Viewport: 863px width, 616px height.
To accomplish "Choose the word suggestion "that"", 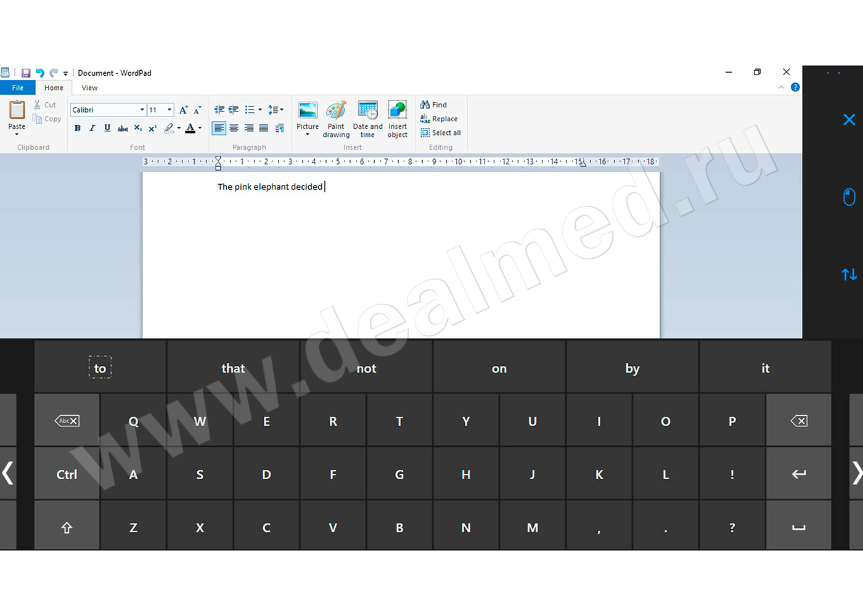I will (233, 367).
